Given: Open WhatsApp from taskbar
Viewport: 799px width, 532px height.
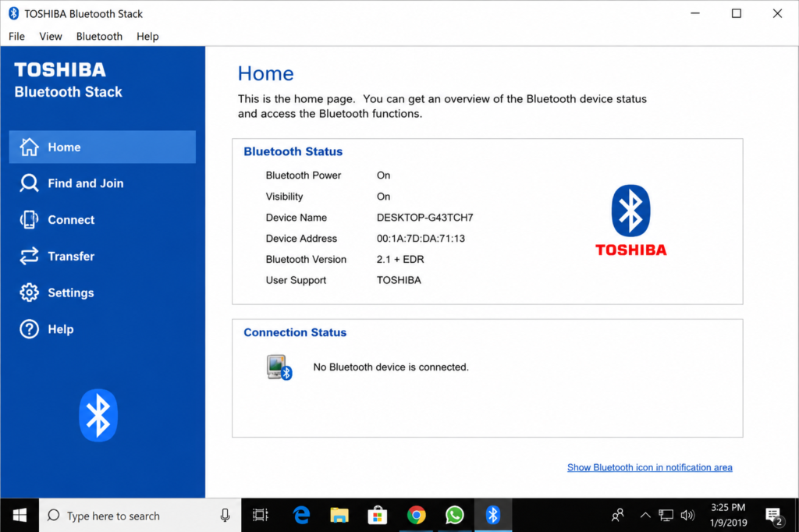Looking at the screenshot, I should [455, 515].
